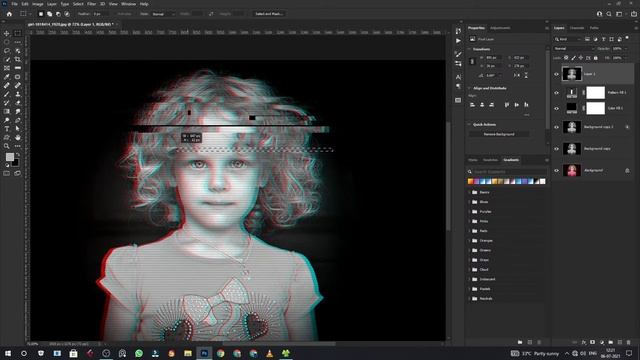This screenshot has height=360, width=640.
Task: Switch to the Adjustments tab
Action: 500,28
